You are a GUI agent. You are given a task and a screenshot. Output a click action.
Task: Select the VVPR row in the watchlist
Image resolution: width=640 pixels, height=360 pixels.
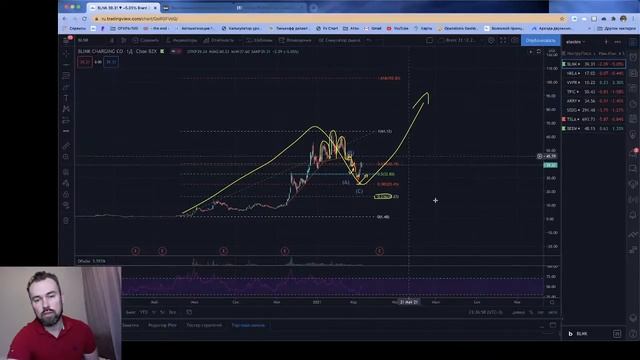(593, 82)
